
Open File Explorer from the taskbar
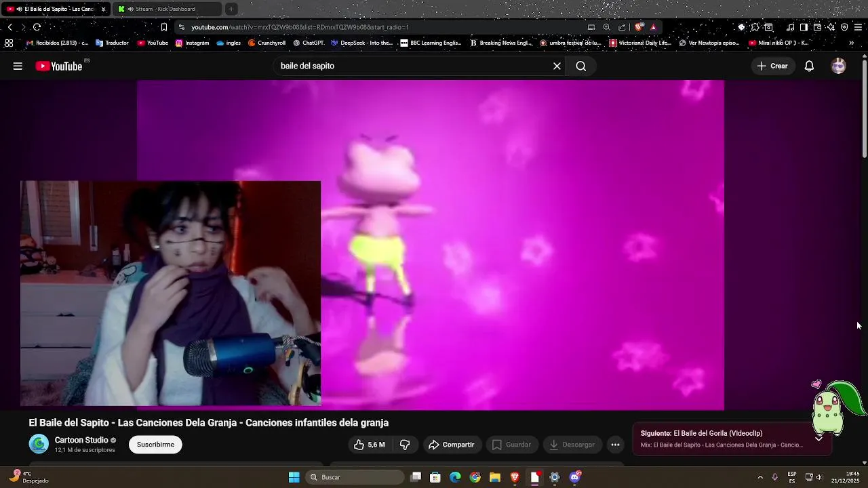495,477
